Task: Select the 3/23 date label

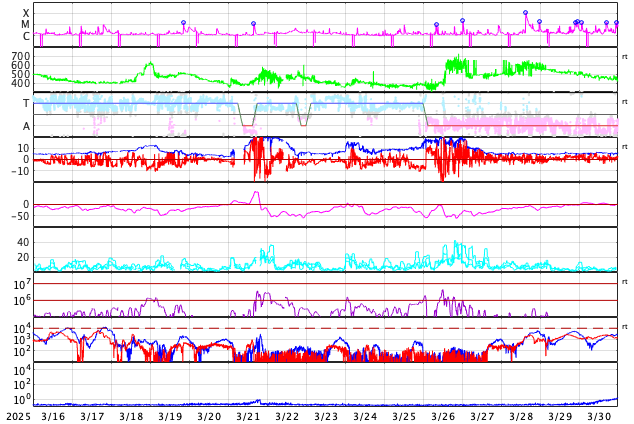Action: click(x=326, y=416)
